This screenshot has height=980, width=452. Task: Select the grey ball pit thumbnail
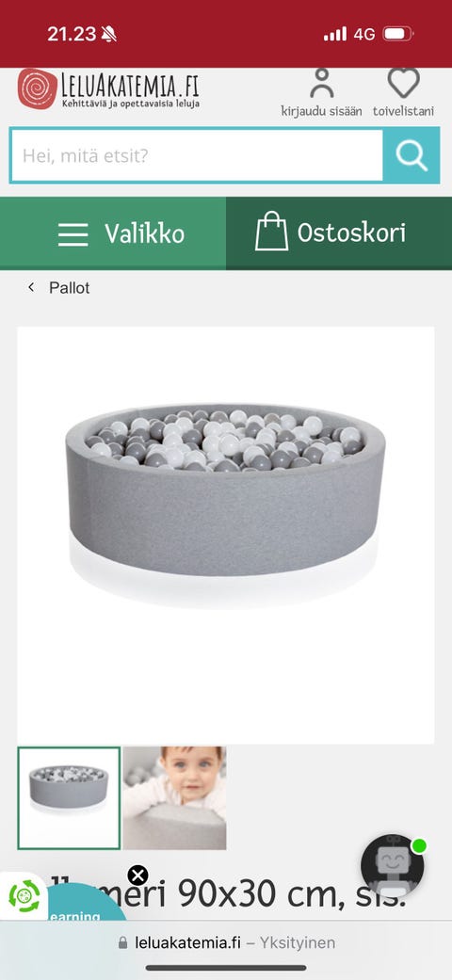click(69, 798)
